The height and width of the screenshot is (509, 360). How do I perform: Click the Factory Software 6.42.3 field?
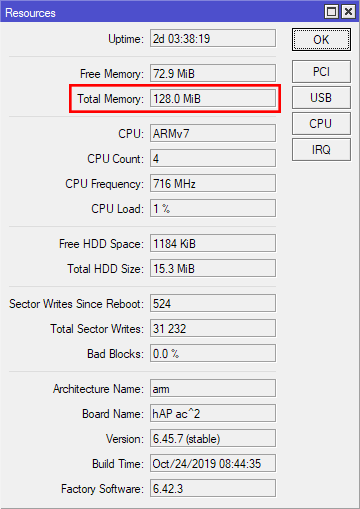coord(213,488)
